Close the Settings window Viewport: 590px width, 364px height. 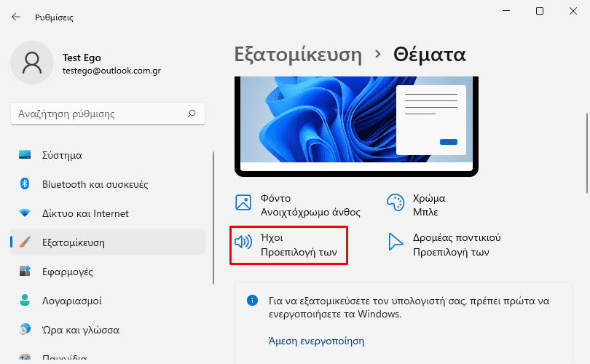pos(573,11)
